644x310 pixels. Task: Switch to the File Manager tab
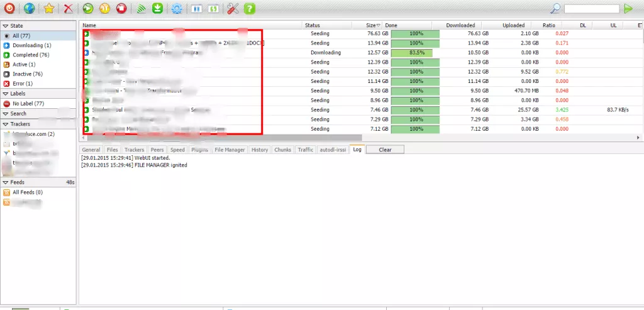pos(230,150)
